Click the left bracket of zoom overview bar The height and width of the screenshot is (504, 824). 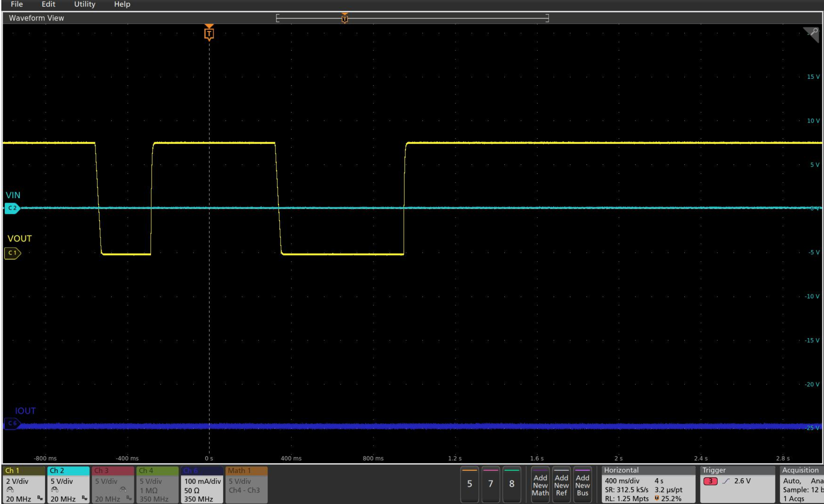point(278,18)
